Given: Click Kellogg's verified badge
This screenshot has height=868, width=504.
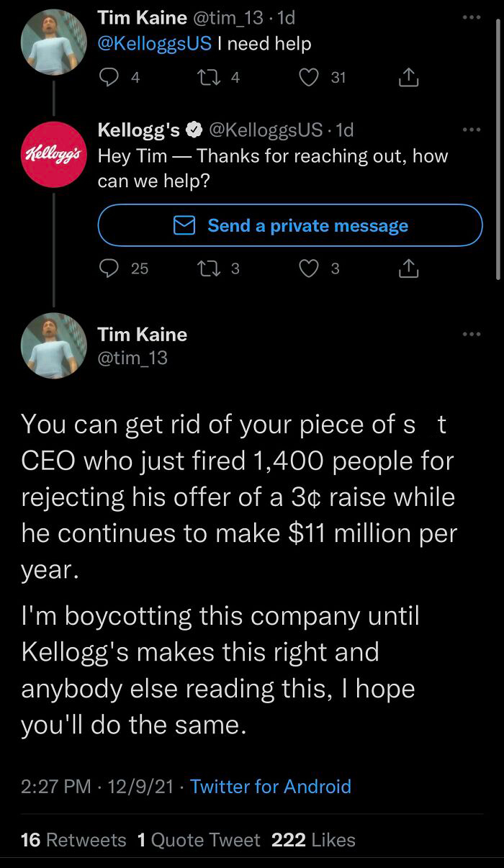Looking at the screenshot, I should point(192,130).
